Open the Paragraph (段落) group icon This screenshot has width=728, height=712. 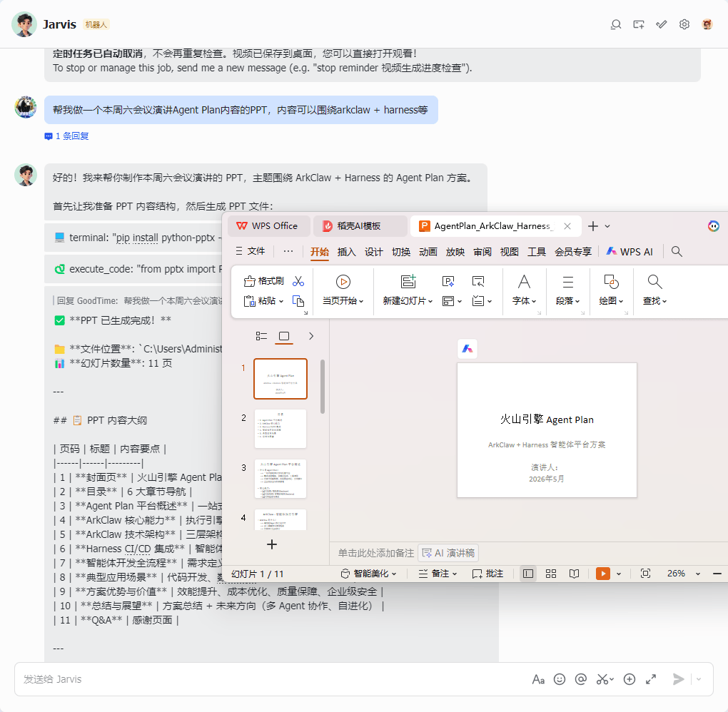point(568,282)
